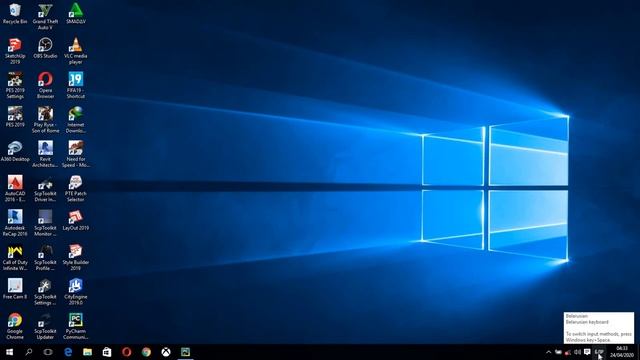This screenshot has height=360, width=640.
Task: Select the ScpToolkit Settings icon
Action: click(45, 292)
